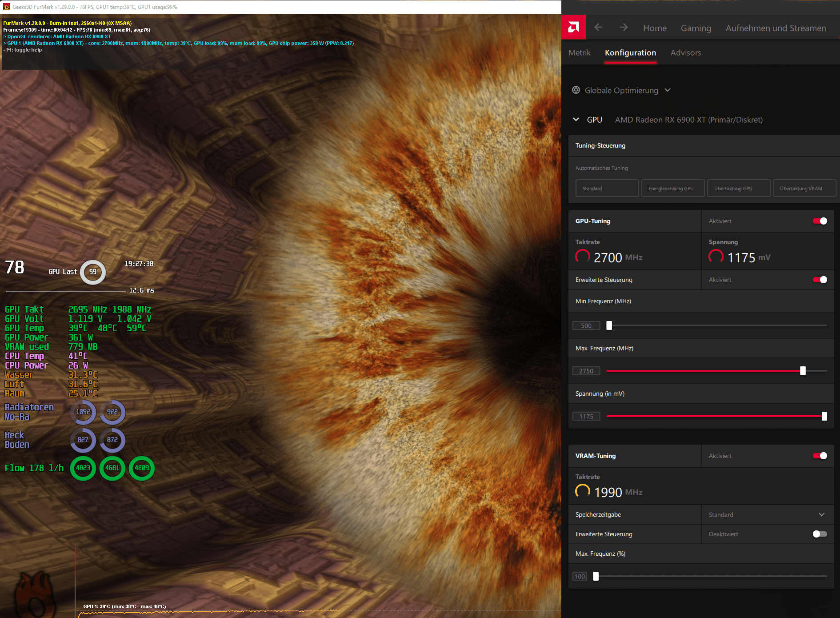Click the Spannung (in mV) slider handle
This screenshot has height=618, width=840.
coord(824,416)
